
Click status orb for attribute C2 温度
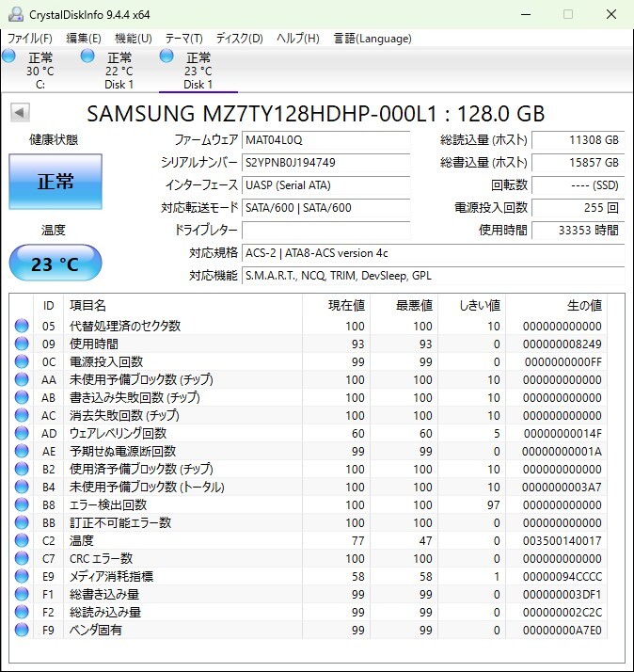[x=22, y=540]
